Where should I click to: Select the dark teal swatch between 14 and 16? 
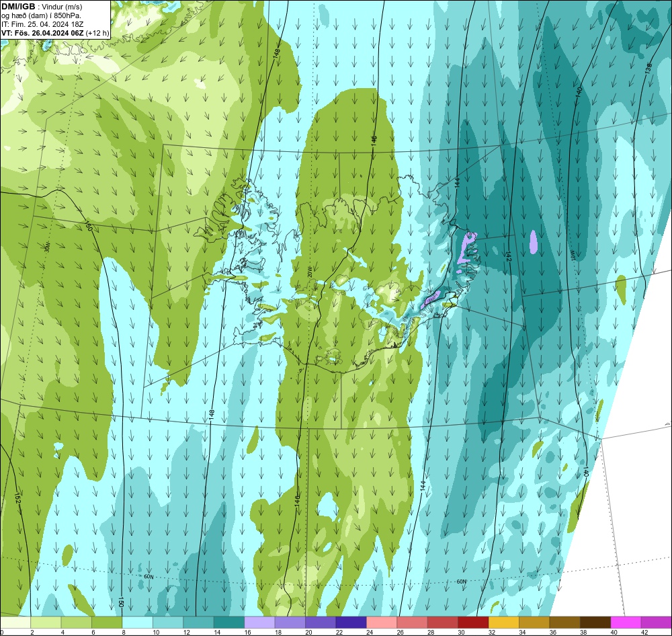[x=229, y=623]
